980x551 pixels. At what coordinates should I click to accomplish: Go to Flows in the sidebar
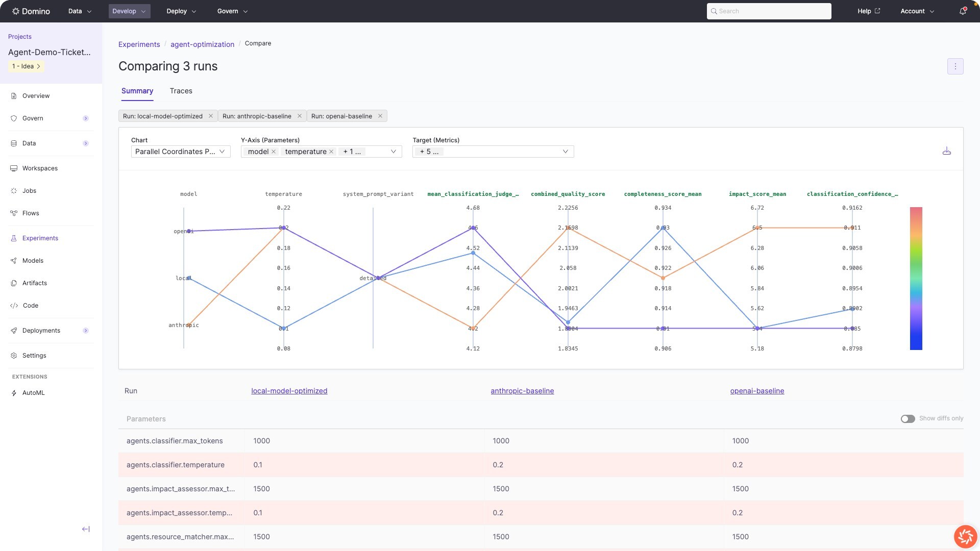[31, 213]
